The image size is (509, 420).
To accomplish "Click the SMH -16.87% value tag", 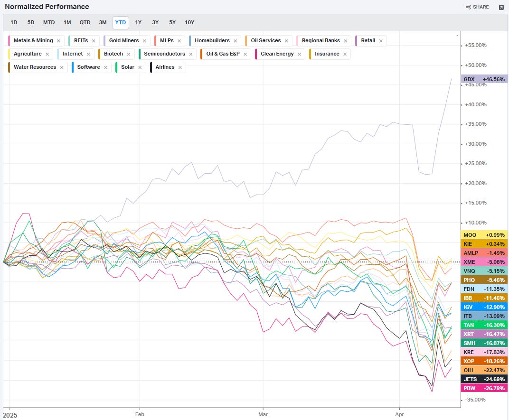I will click(484, 343).
